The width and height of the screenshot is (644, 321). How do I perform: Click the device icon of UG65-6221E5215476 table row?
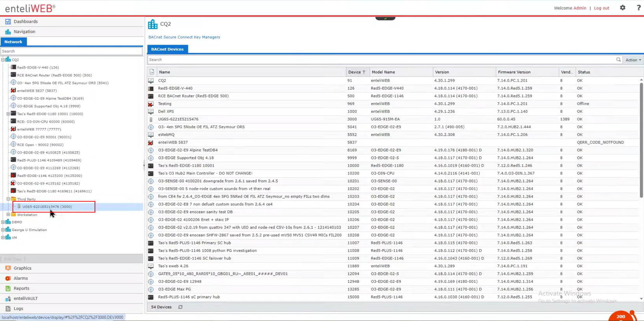click(151, 119)
